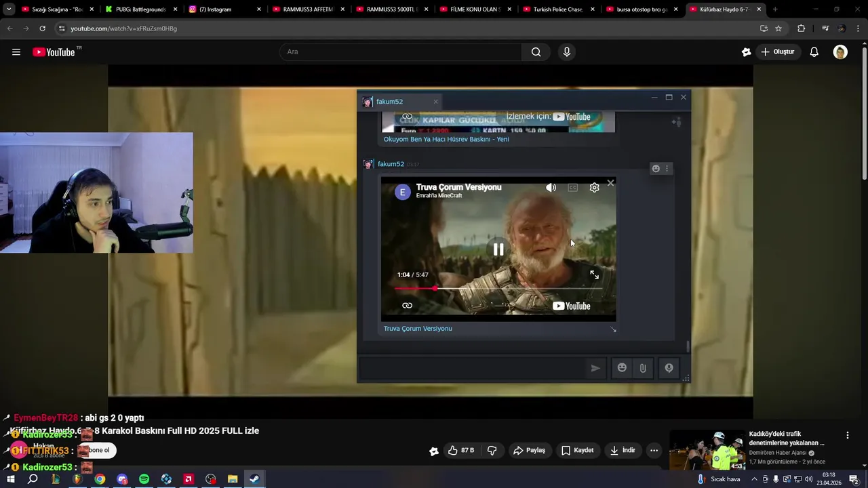Click the Kaydet save button
Image resolution: width=868 pixels, height=488 pixels.
(x=577, y=450)
